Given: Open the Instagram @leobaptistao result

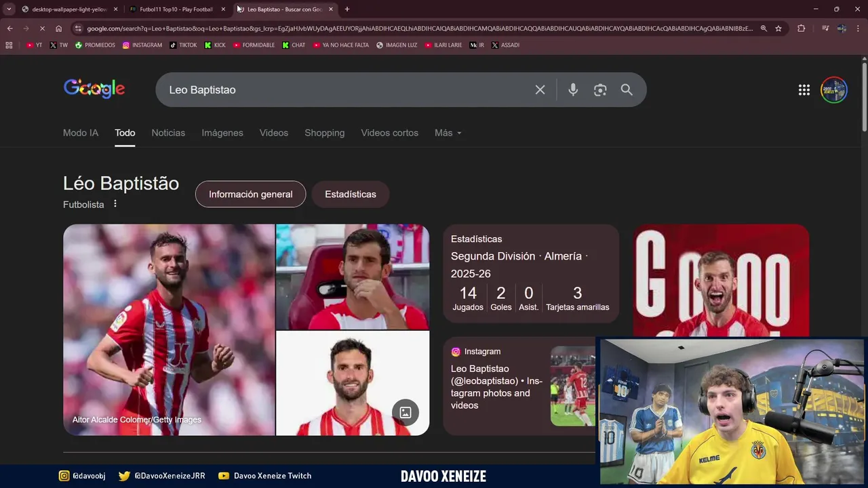Looking at the screenshot, I should 497,386.
